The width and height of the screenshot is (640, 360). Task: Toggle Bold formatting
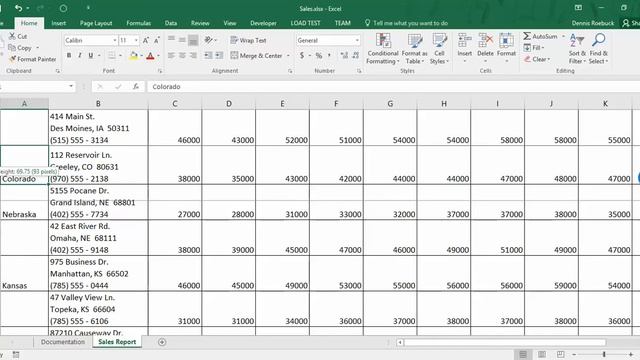pyautogui.click(x=69, y=56)
